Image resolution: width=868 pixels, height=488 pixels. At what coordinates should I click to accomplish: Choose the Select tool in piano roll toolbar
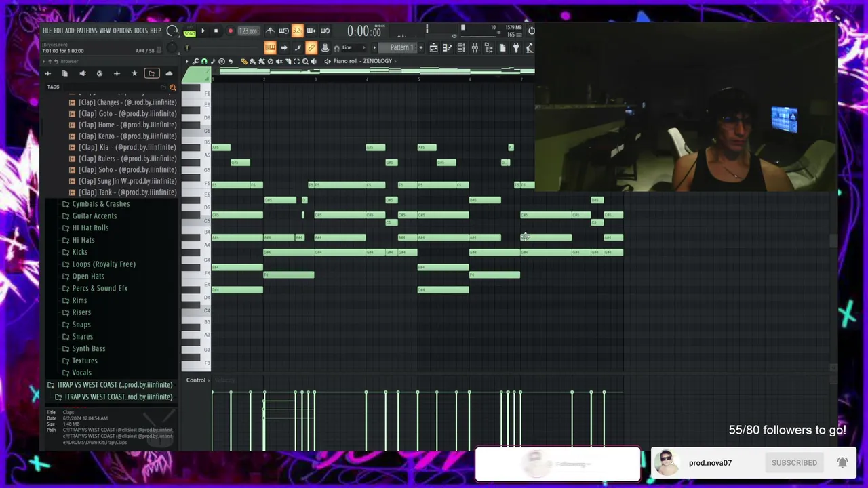(296, 62)
